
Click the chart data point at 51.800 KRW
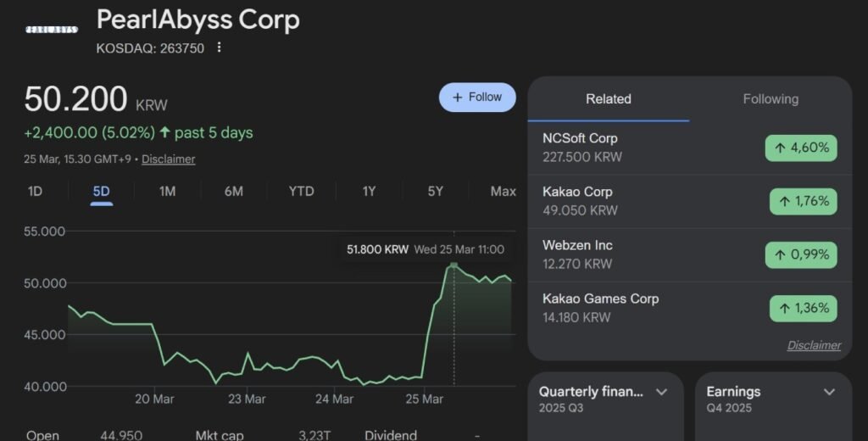(x=453, y=265)
